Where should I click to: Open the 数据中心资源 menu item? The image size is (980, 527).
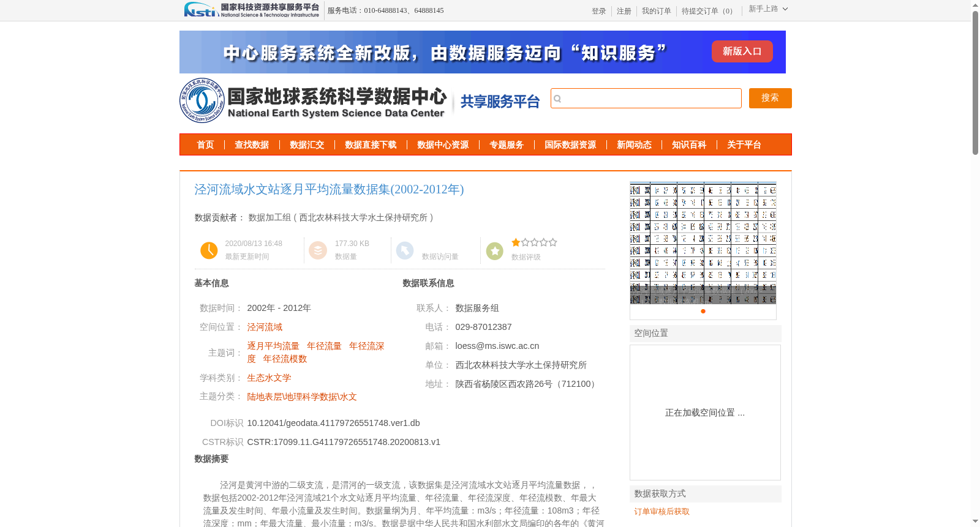pyautogui.click(x=443, y=145)
